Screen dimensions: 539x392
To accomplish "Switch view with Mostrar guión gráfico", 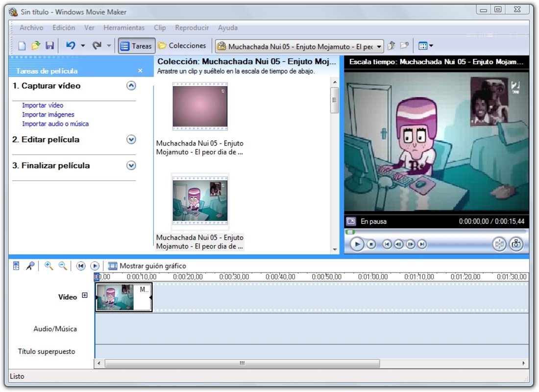I will [147, 266].
